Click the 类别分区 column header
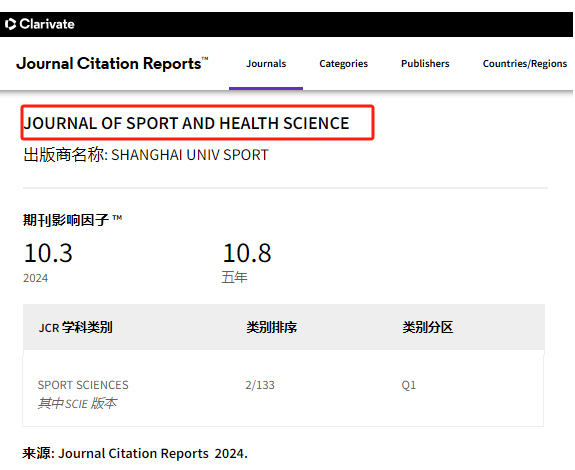The image size is (575, 470). coord(428,327)
